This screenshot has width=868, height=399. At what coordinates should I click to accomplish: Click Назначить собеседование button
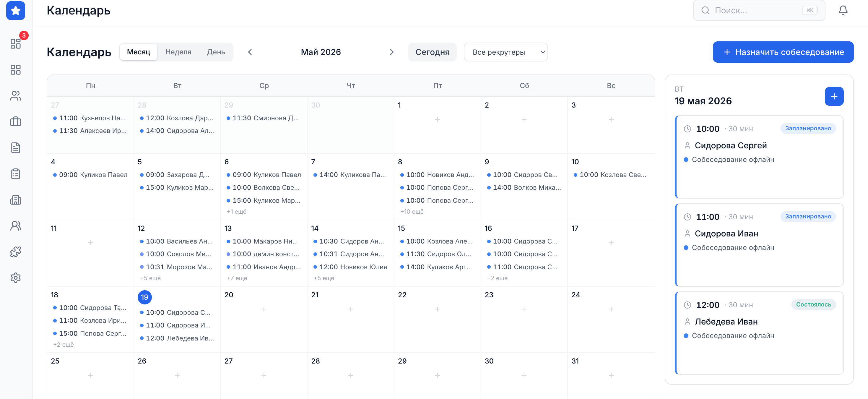point(783,52)
